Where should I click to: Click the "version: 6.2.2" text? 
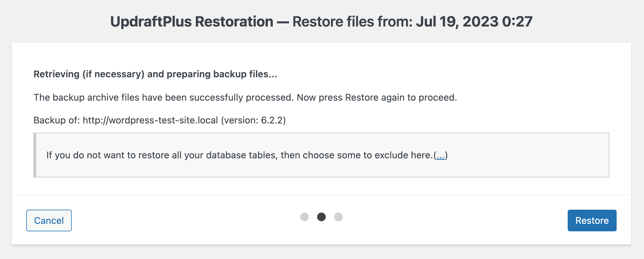[x=253, y=120]
